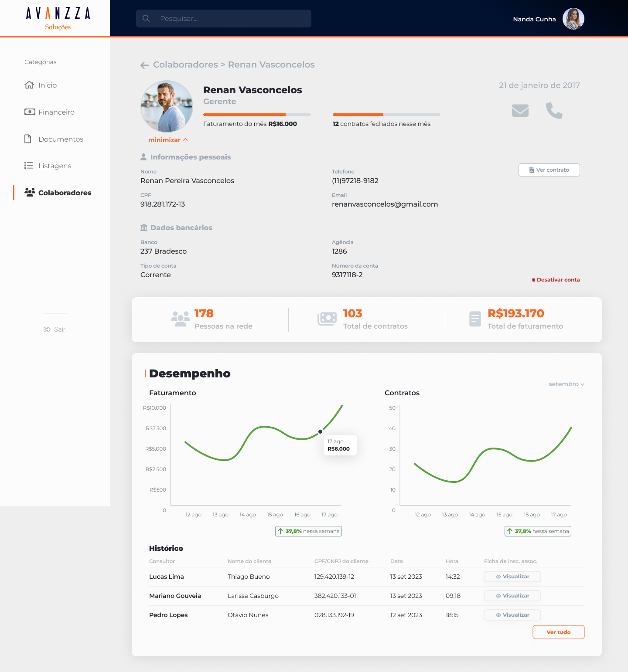Click the Listagens list icon
The height and width of the screenshot is (672, 628).
29,166
